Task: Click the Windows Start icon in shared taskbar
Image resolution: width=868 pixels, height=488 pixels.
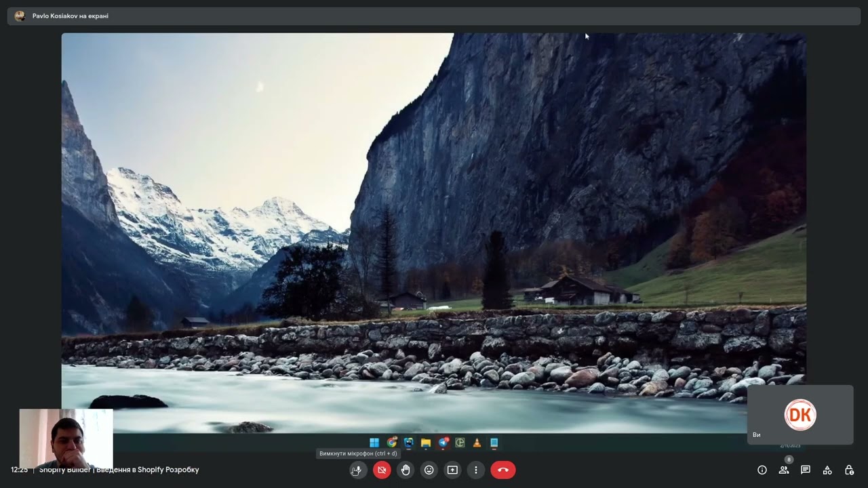Action: 374,443
